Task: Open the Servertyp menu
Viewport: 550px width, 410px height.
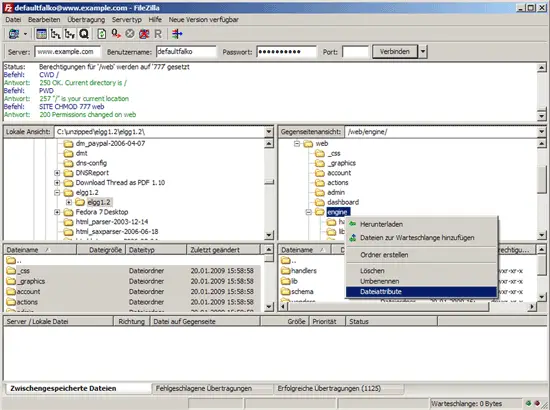Action: point(127,20)
